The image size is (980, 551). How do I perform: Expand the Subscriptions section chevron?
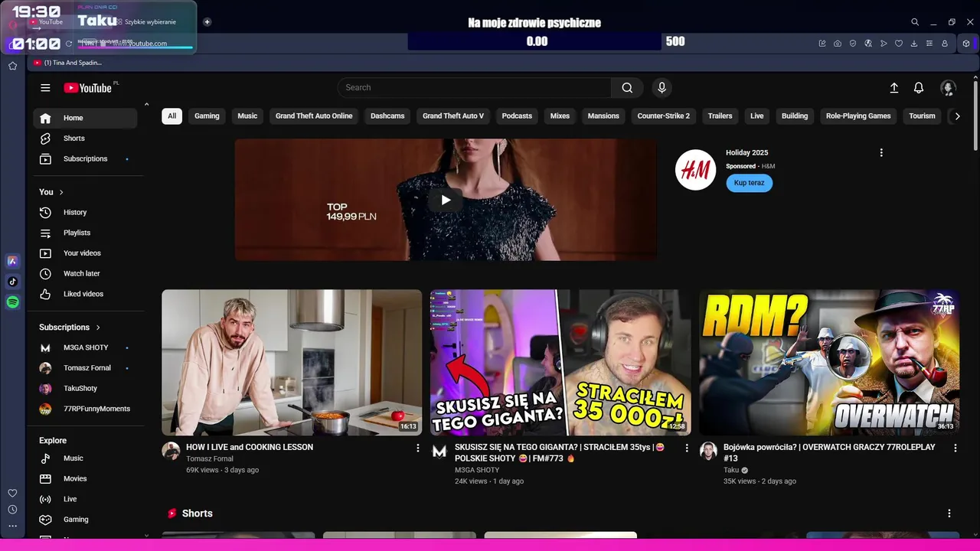pos(98,328)
